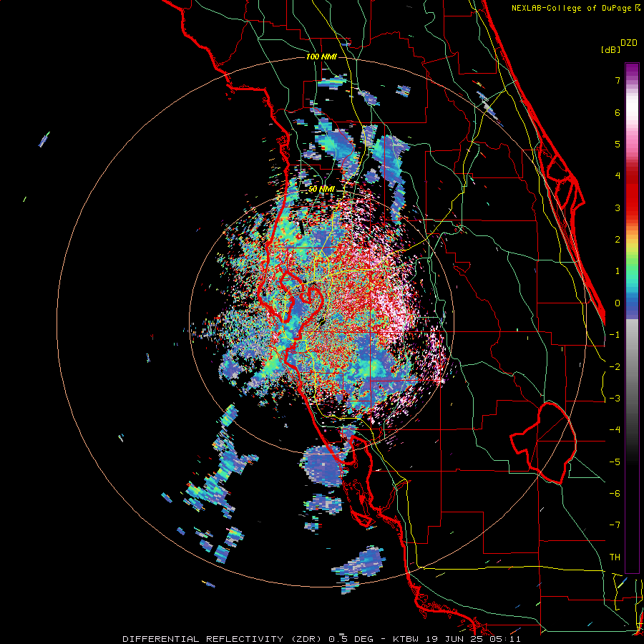Click the "TH" label on the scale
The image size is (644, 644).
[615, 557]
